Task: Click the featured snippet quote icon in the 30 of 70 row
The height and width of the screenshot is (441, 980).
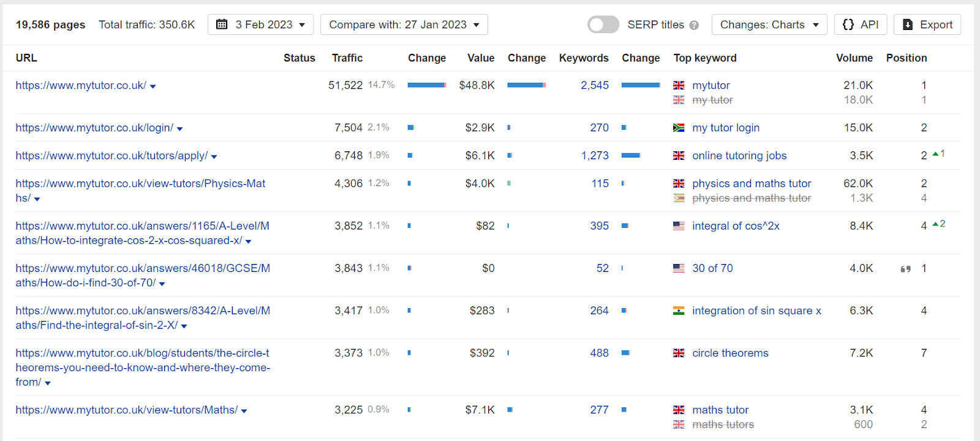Action: click(905, 269)
